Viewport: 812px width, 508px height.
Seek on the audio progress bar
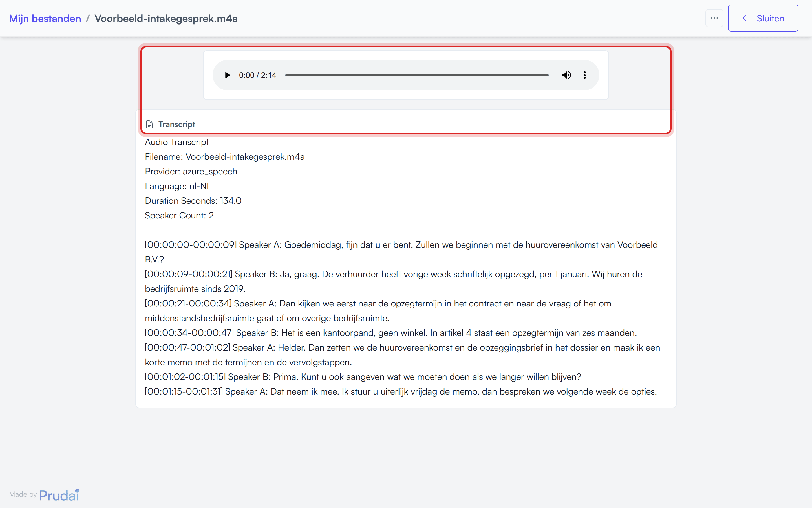click(x=417, y=75)
